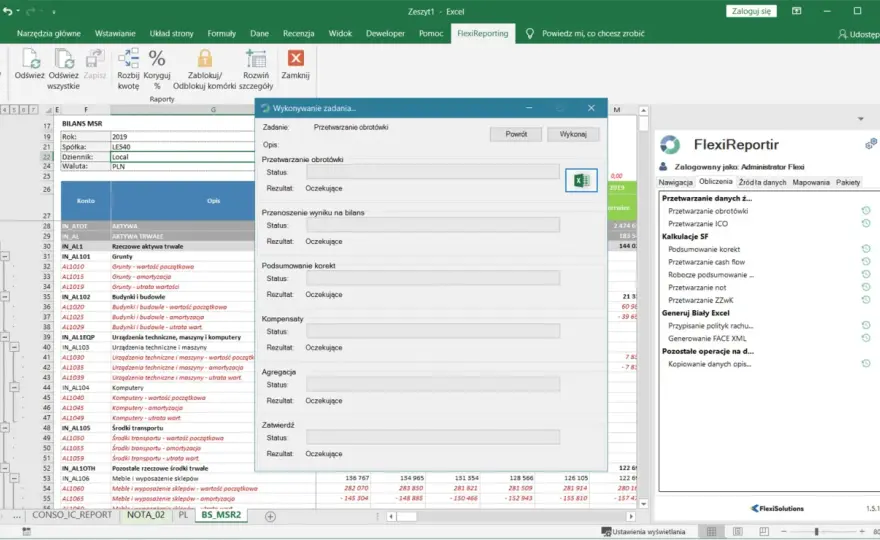Select the NOTA_02 sheet tab
Screen dimensions: 880x540
(146, 515)
